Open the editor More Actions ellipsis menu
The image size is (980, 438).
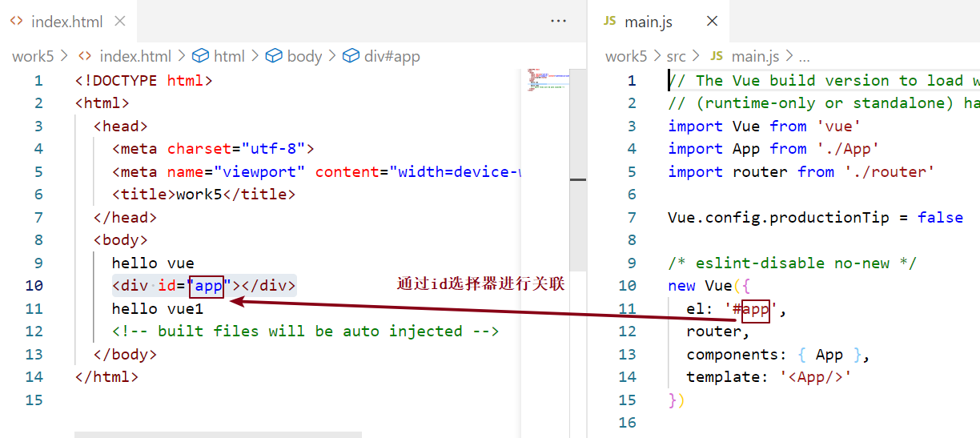pyautogui.click(x=559, y=22)
